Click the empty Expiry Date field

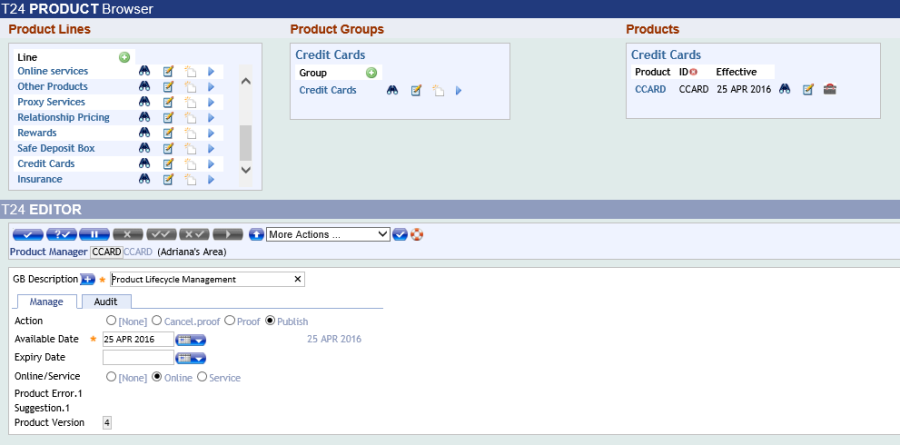click(x=138, y=358)
